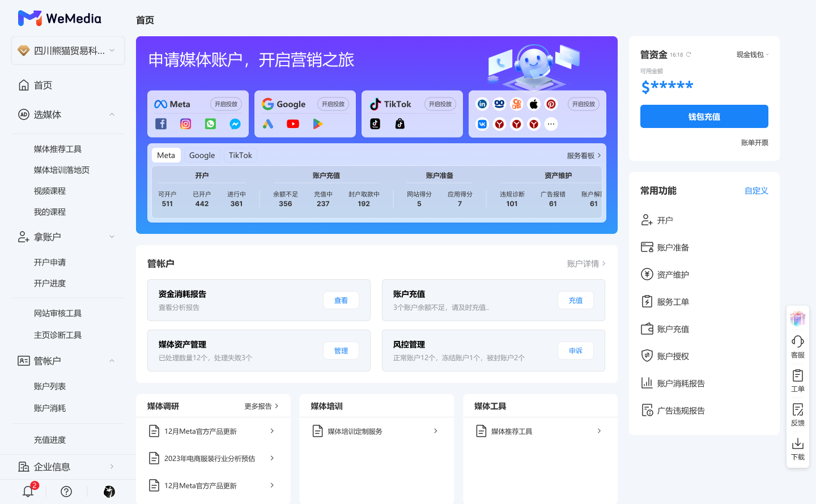
Task: Select the Google Ads icon
Action: [x=268, y=124]
